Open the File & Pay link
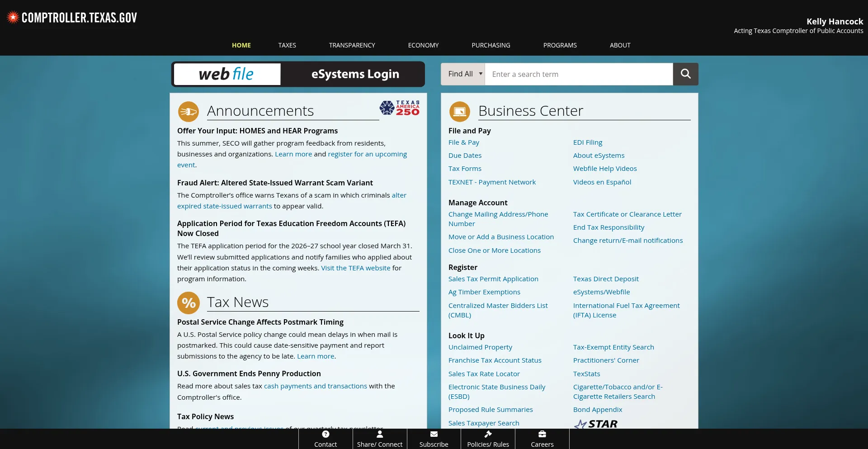868x449 pixels. pyautogui.click(x=464, y=142)
